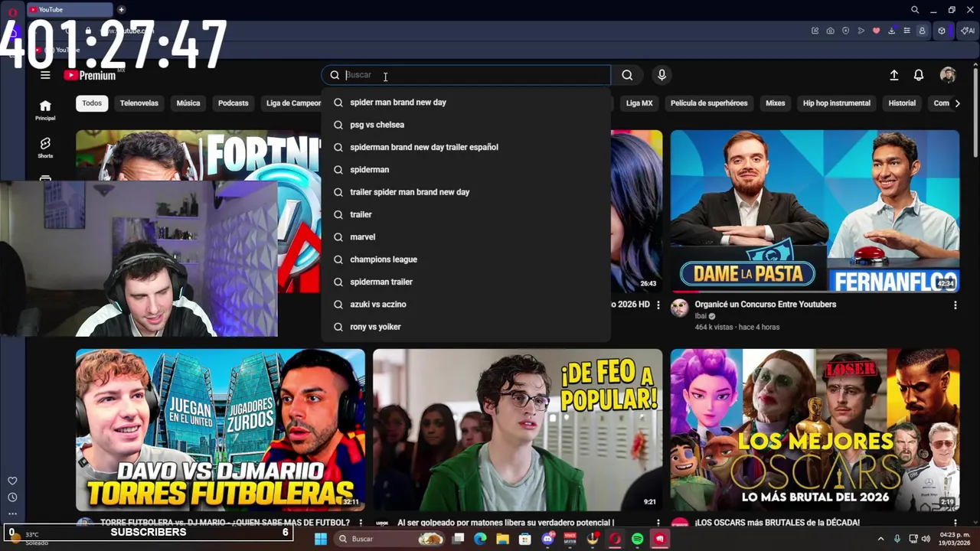Screen dimensions: 980x551
Task: Open the Create upload icon
Action: pos(893,75)
